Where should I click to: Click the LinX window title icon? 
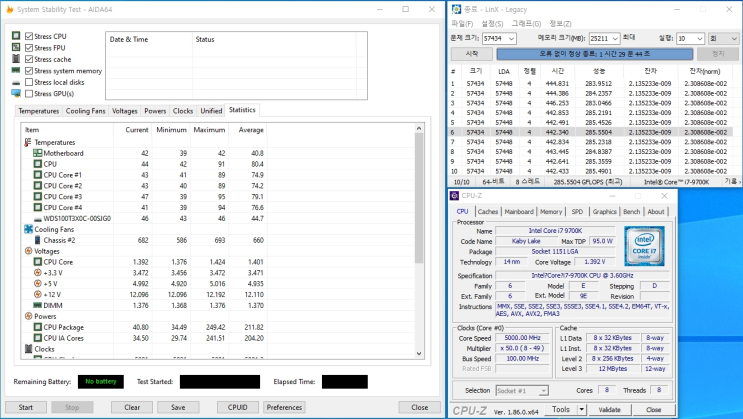click(x=456, y=9)
